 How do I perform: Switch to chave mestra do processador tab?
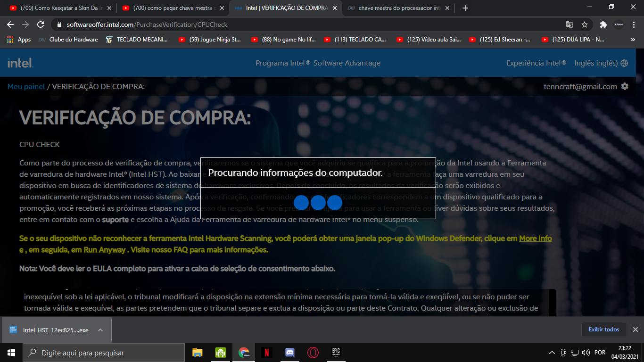pos(398,8)
